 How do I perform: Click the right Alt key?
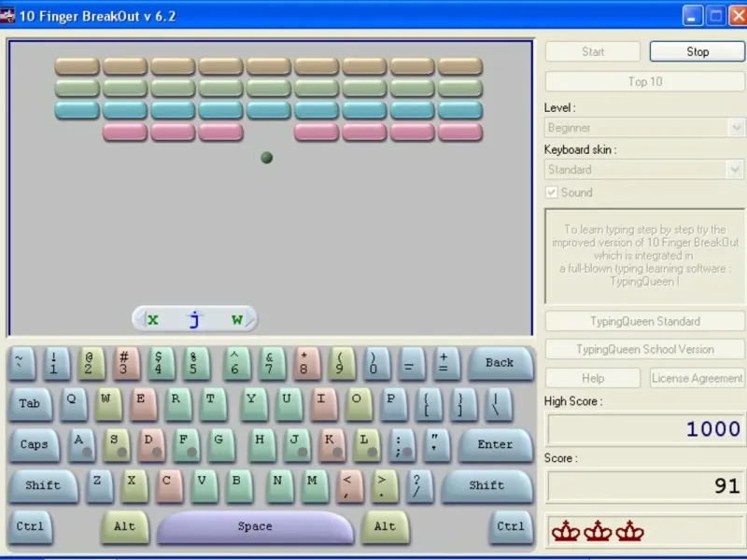(385, 527)
